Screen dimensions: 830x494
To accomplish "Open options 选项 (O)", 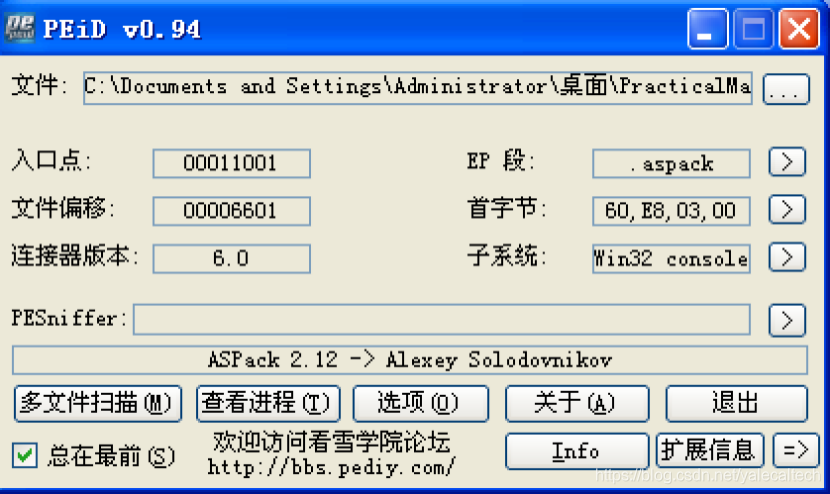I will [x=420, y=403].
